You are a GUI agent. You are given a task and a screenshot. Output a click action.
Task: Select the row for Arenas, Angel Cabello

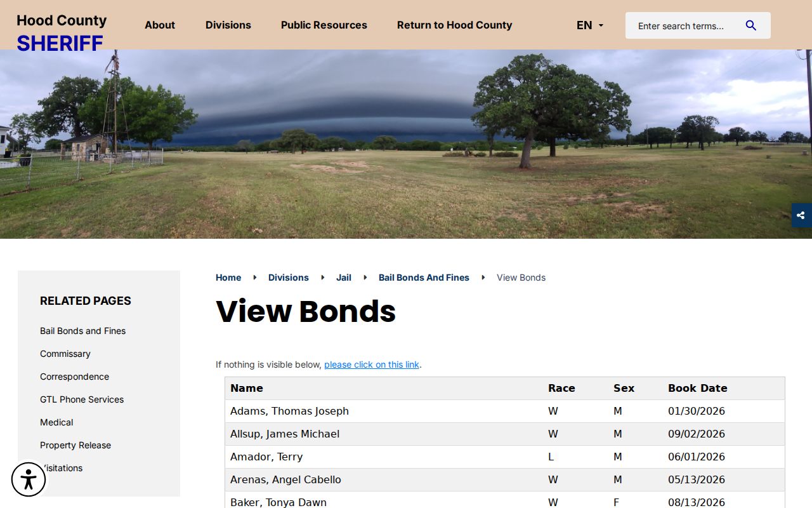505,479
